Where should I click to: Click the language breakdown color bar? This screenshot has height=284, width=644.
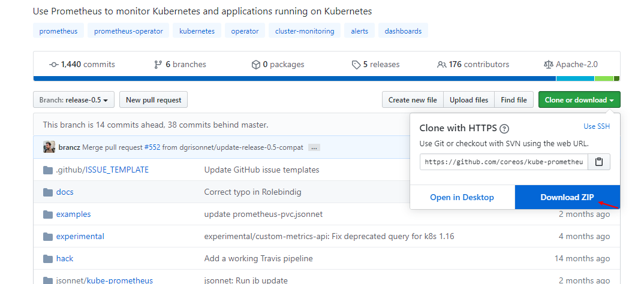pos(294,78)
